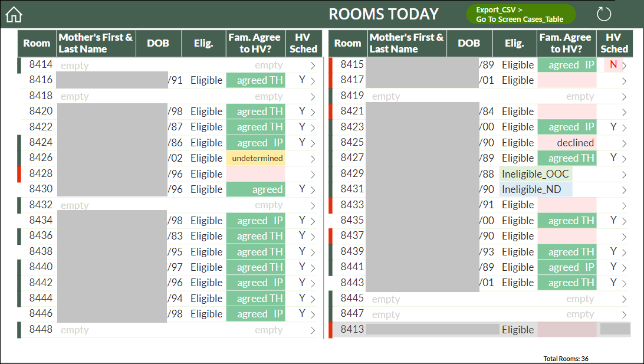Screen dimensions: 644x364
Task: Open room 8425 details chevron
Action: tap(625, 143)
